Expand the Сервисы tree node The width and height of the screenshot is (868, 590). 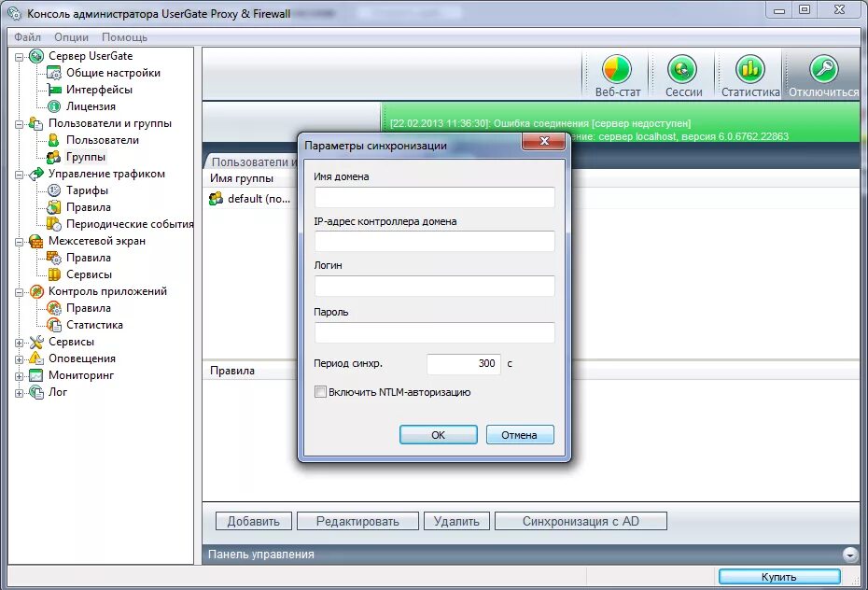point(19,343)
